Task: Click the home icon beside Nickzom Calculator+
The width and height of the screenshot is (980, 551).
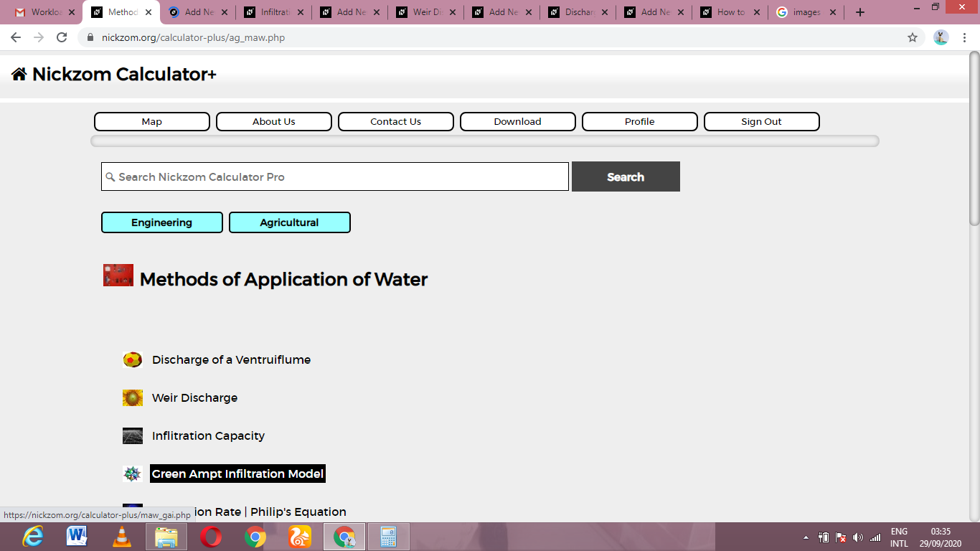Action: click(19, 74)
